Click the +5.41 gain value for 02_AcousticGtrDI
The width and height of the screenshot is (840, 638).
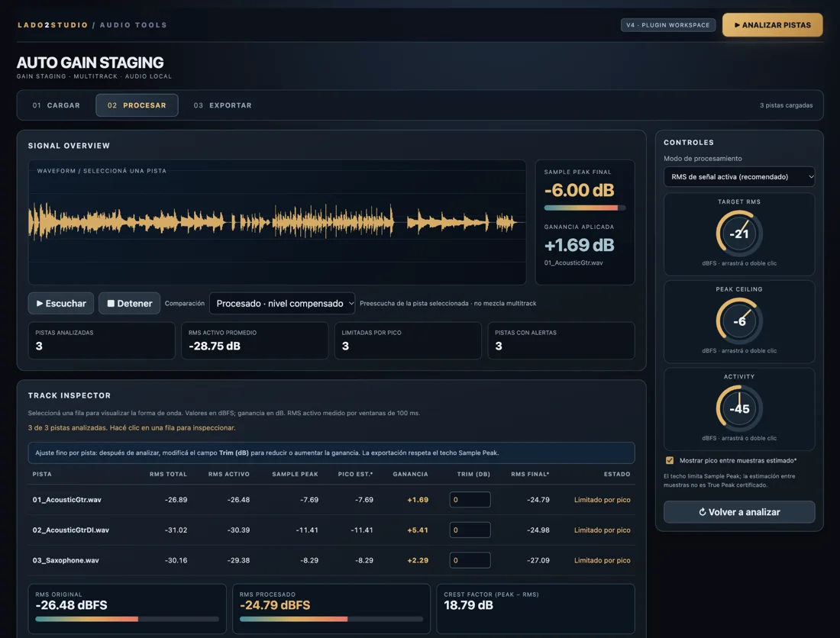click(x=418, y=530)
